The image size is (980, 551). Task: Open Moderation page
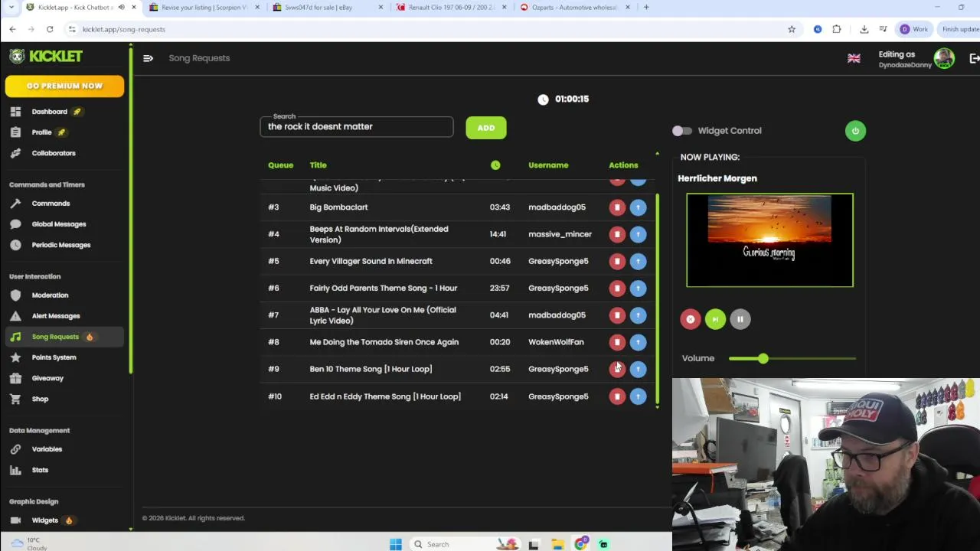(50, 295)
